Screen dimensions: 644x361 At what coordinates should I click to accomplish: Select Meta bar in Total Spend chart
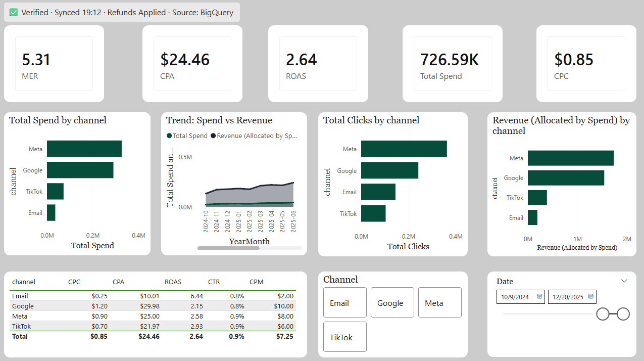(x=84, y=149)
